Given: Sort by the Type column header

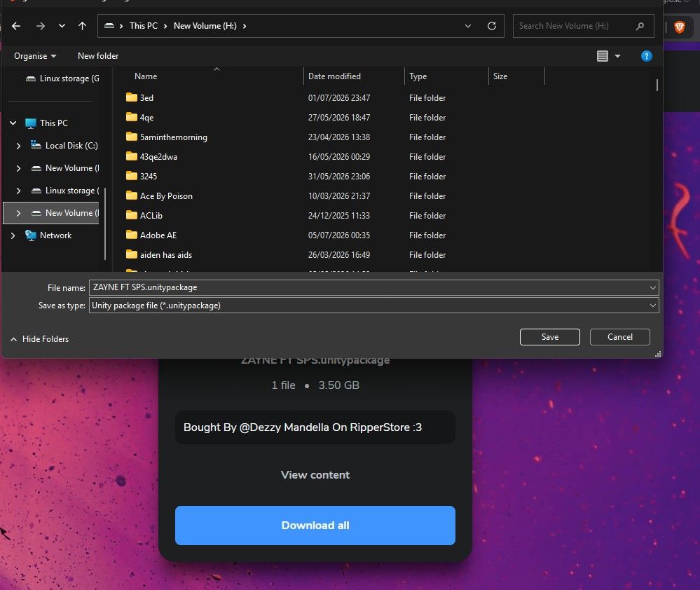Looking at the screenshot, I should pyautogui.click(x=418, y=76).
